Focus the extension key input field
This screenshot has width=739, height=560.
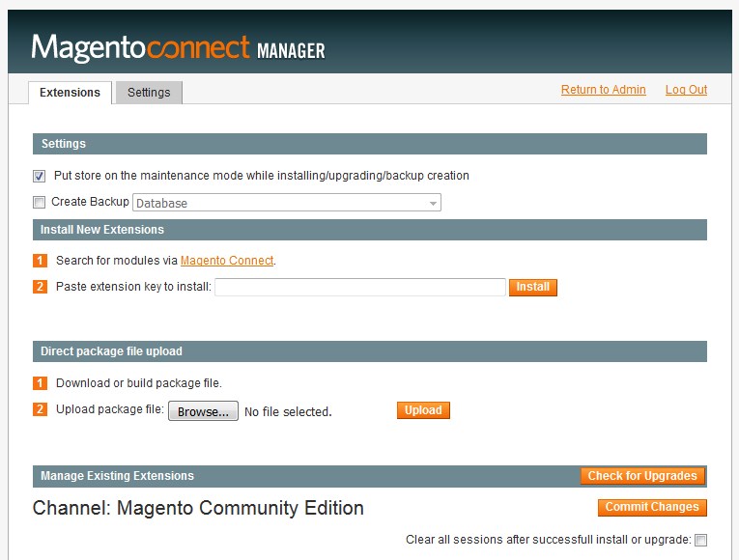click(x=360, y=288)
